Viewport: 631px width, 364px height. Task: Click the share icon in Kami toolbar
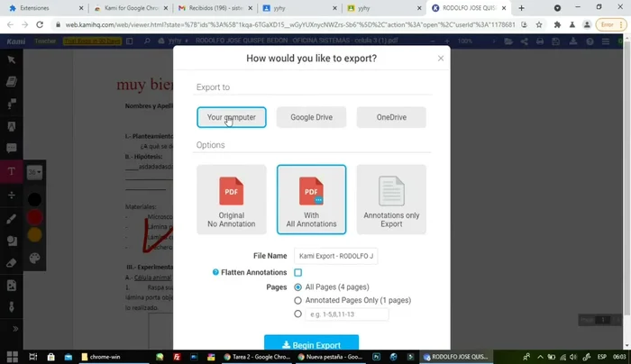pyautogui.click(x=525, y=41)
